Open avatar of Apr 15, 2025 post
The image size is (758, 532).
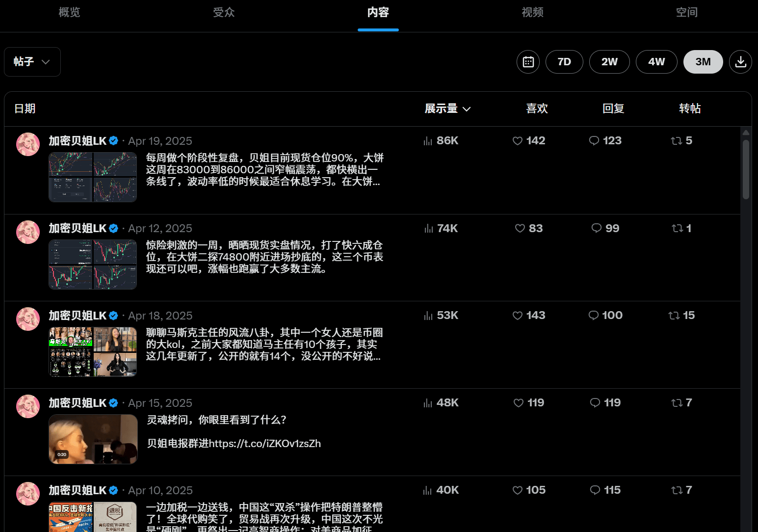point(28,406)
